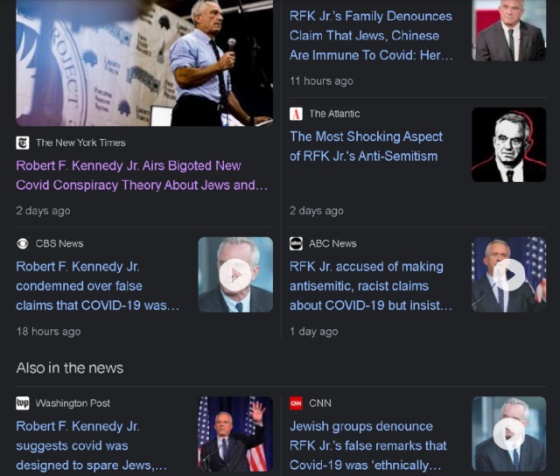560x476 pixels.
Task: Open CBS 'condemned over false claims' headline
Action: [98, 286]
